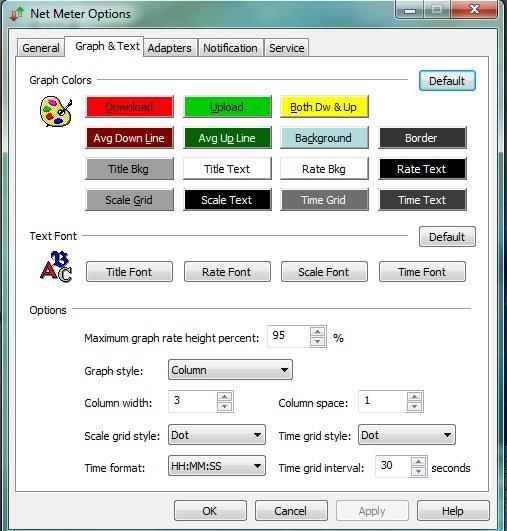Open the Rate Font dialog
The height and width of the screenshot is (531, 507).
227,272
